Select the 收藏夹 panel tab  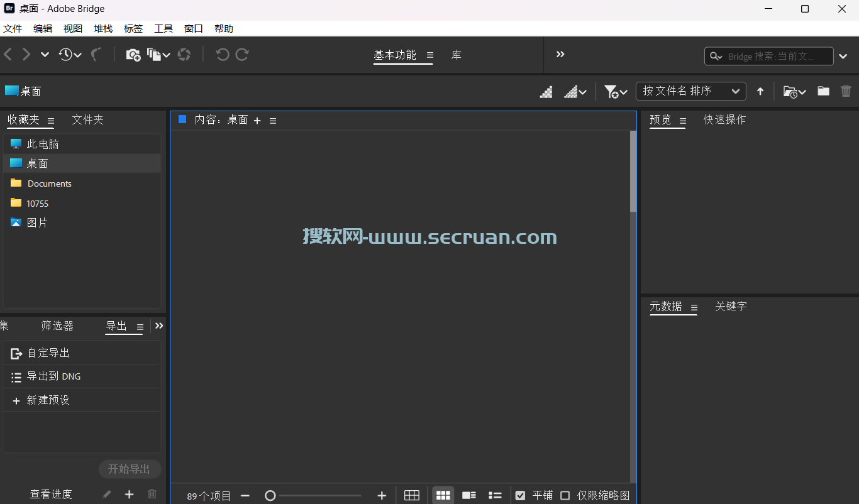coord(23,119)
